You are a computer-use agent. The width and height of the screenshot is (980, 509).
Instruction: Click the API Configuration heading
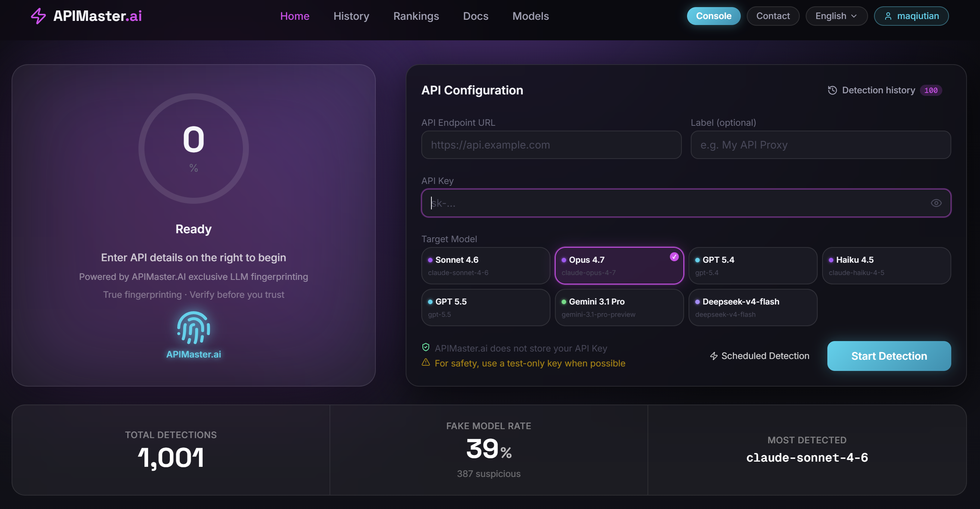[472, 90]
